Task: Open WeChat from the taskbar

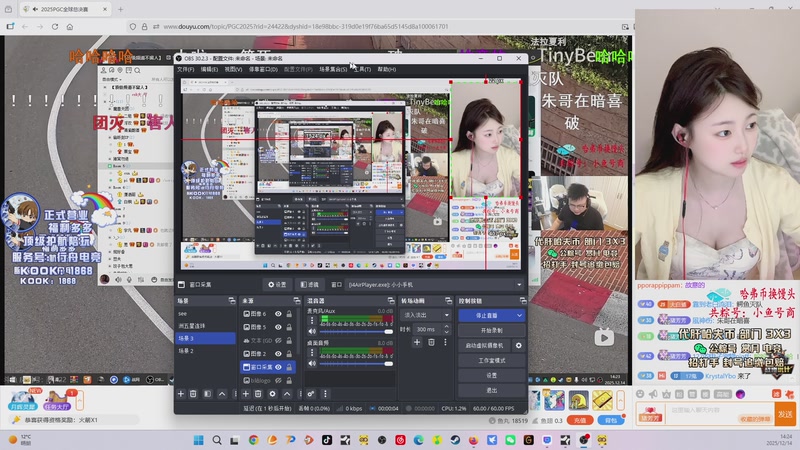Action: tap(510, 440)
